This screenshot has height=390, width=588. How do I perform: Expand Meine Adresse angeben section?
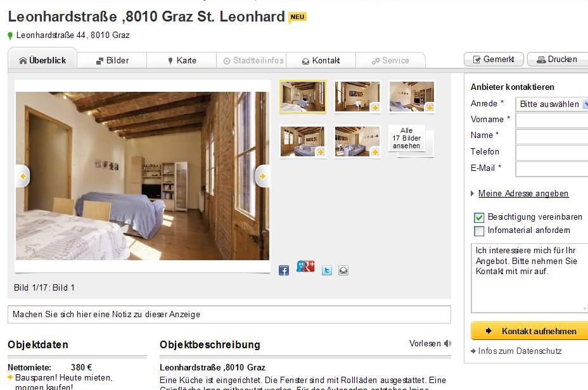click(x=523, y=193)
